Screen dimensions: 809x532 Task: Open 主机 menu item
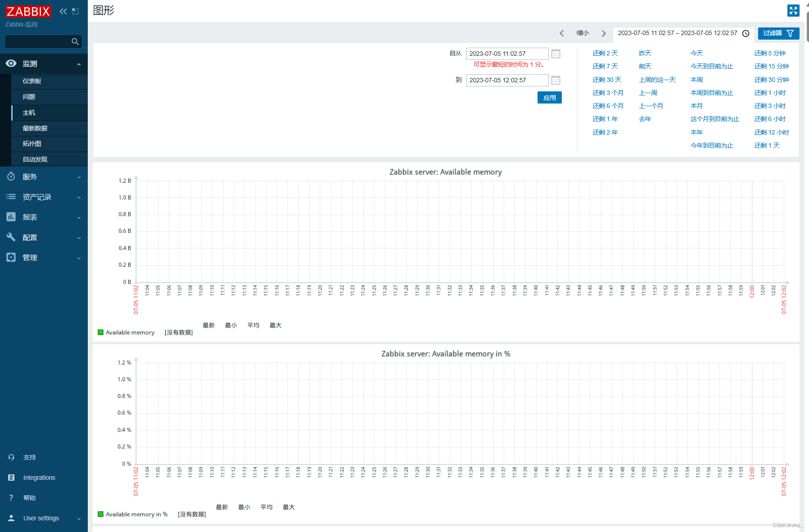[50, 113]
